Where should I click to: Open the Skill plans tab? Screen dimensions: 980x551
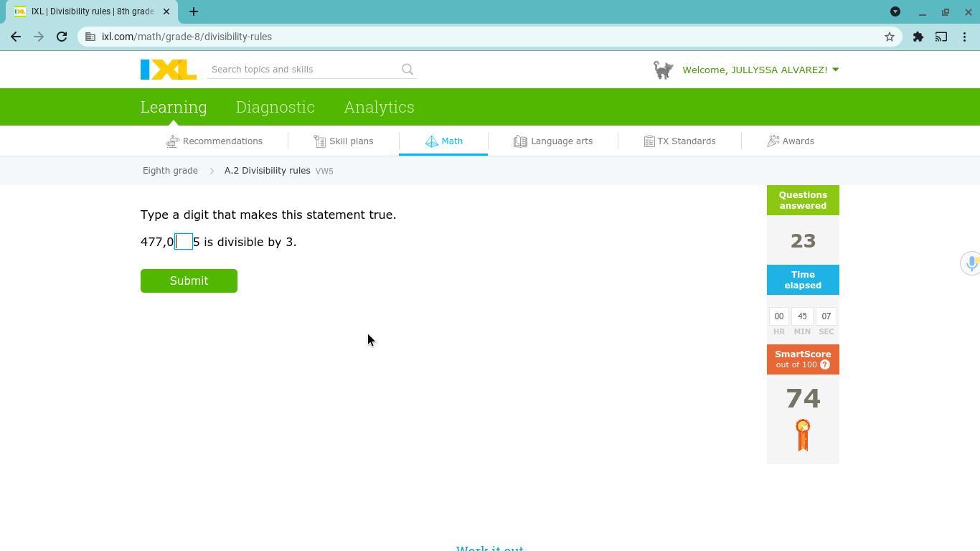tap(344, 141)
